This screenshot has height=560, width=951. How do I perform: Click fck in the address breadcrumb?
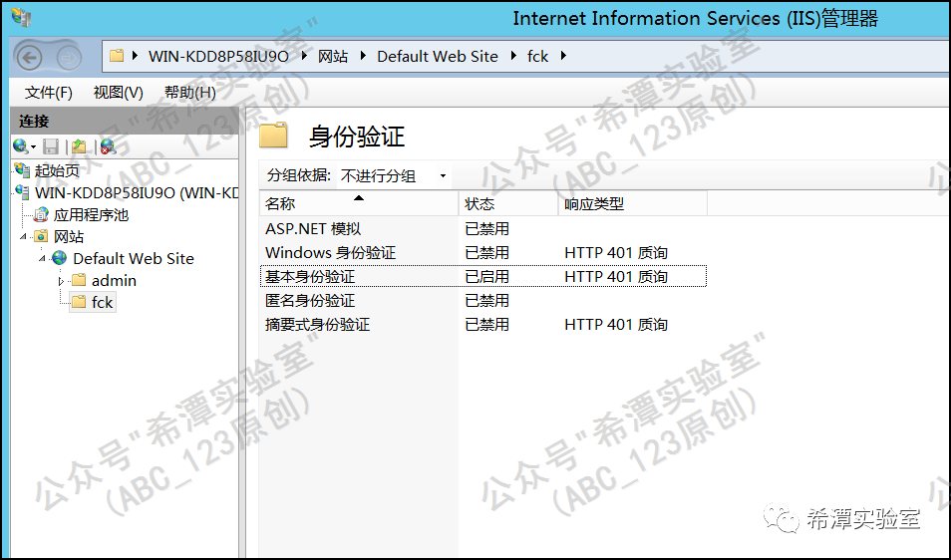[x=537, y=57]
